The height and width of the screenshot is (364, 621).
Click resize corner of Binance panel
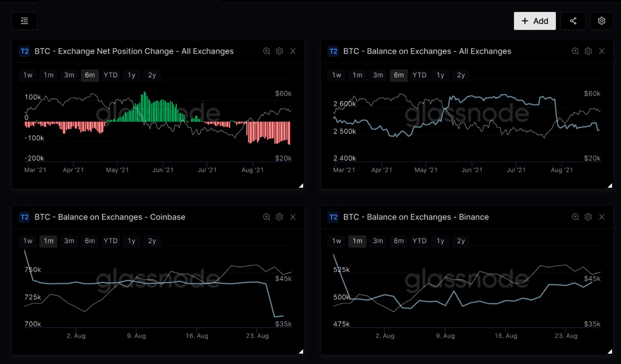click(x=609, y=351)
